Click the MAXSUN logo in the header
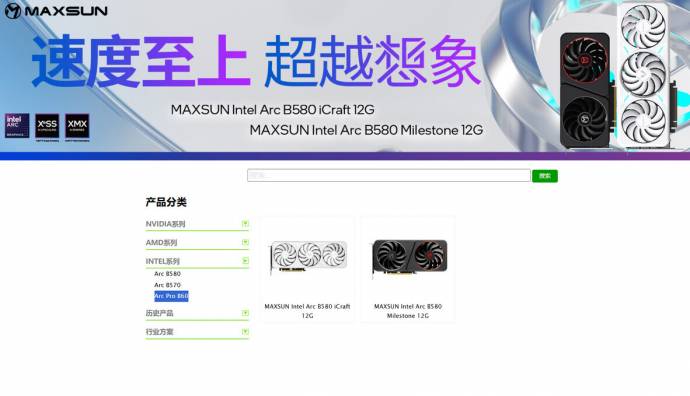This screenshot has width=690, height=396. tap(56, 11)
